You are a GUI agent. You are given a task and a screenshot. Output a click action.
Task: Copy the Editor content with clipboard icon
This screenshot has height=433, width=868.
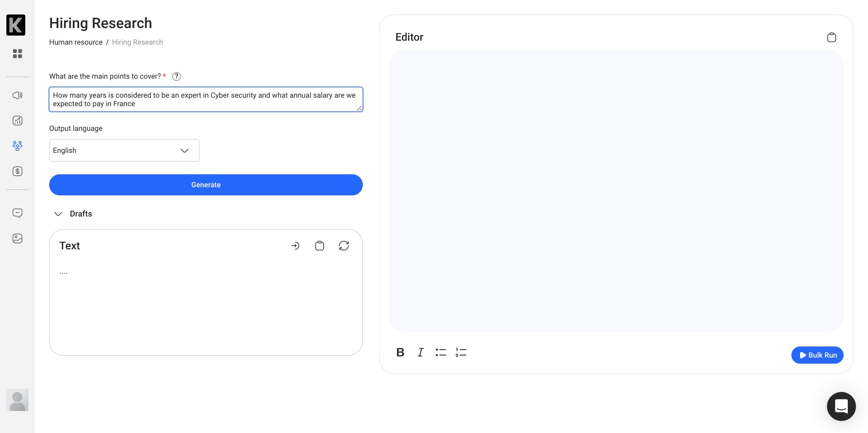coord(831,37)
